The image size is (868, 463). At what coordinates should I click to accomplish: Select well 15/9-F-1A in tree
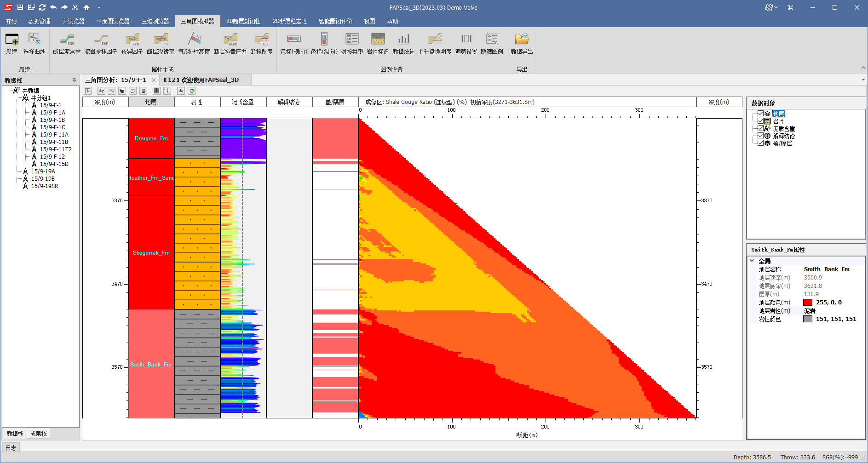[x=52, y=112]
